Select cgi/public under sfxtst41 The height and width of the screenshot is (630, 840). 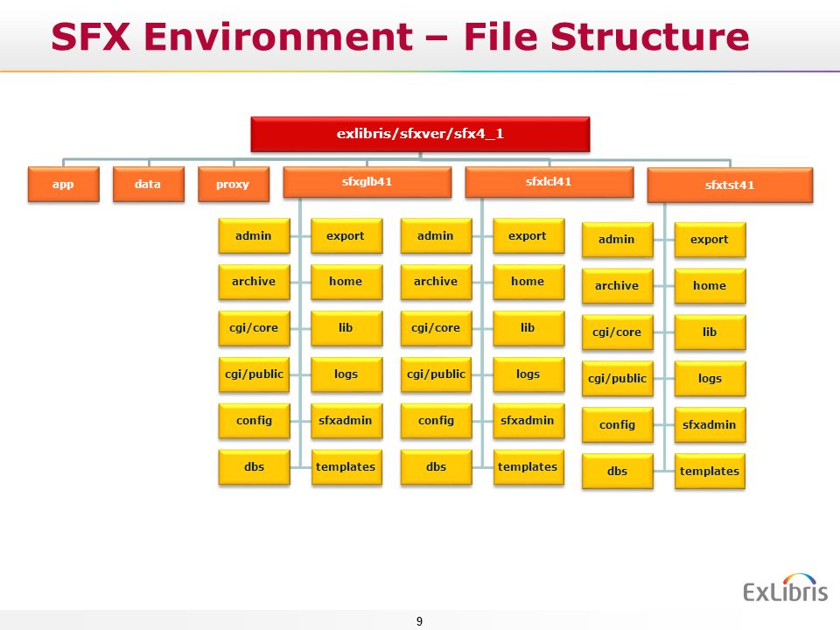pos(618,379)
